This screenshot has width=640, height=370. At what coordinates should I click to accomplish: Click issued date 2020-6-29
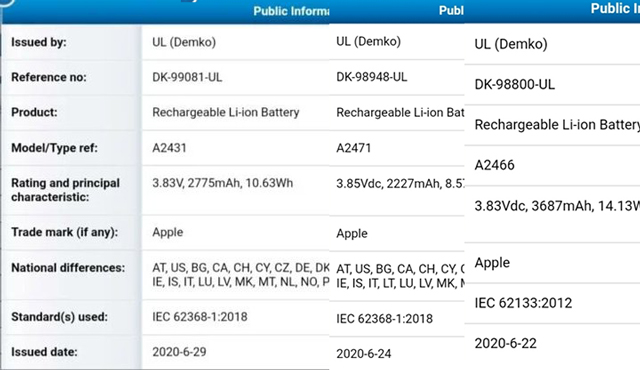coord(179,352)
